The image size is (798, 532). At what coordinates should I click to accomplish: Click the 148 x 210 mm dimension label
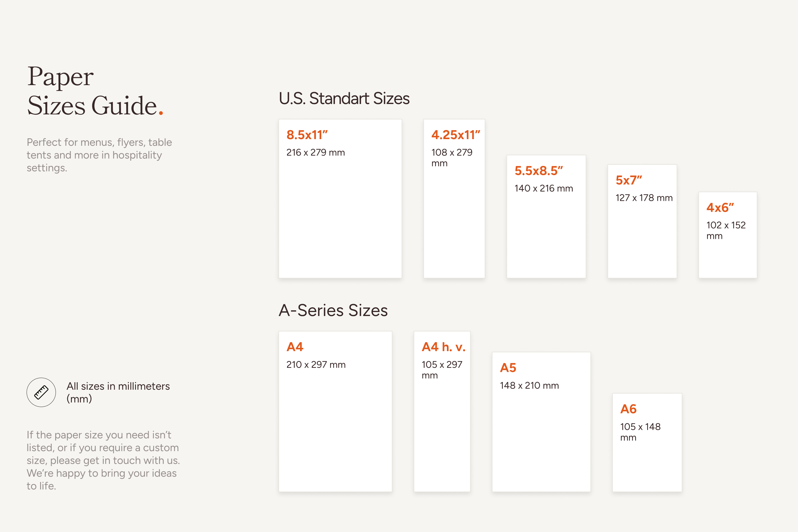click(x=529, y=385)
